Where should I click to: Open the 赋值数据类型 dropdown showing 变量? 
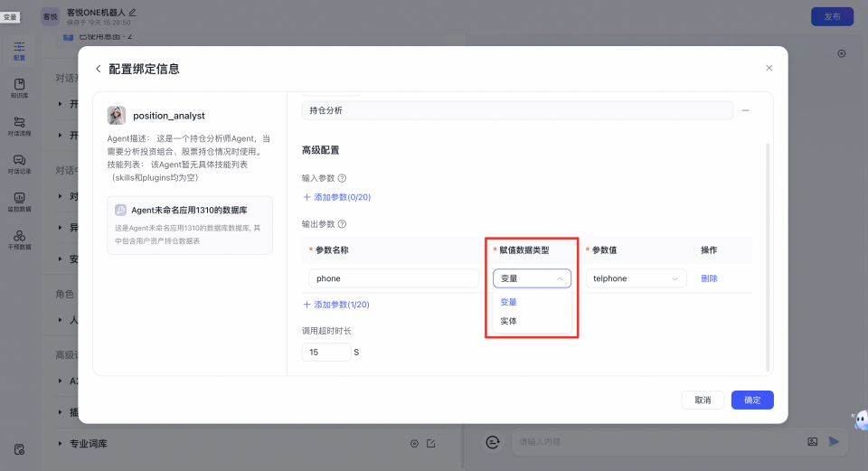click(532, 278)
